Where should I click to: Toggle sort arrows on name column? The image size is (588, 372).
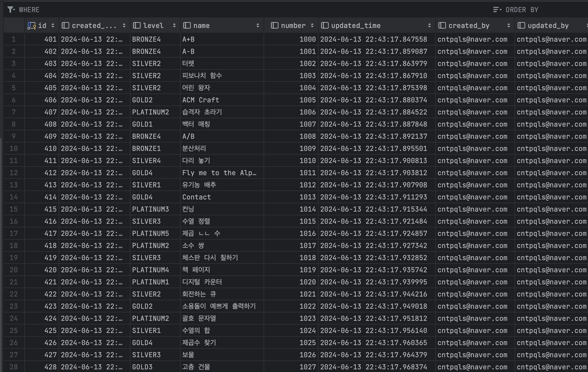(258, 26)
